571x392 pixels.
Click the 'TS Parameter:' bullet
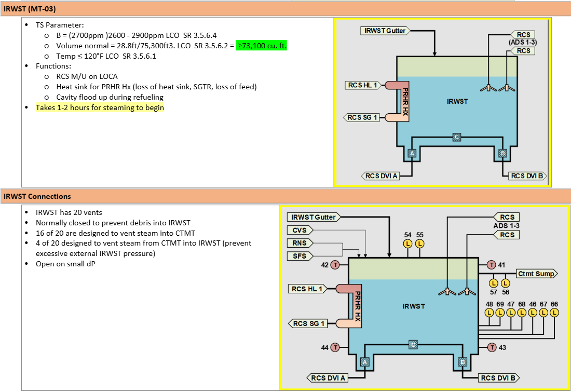[60, 25]
